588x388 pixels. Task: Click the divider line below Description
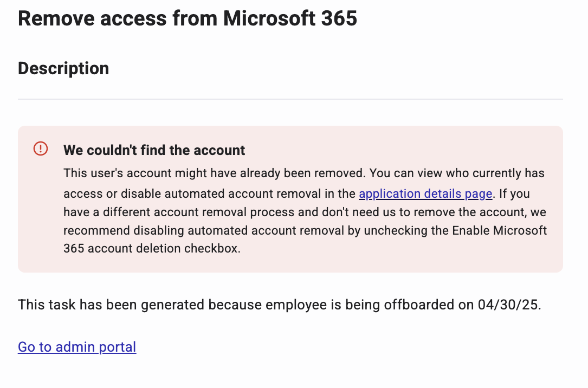point(290,99)
